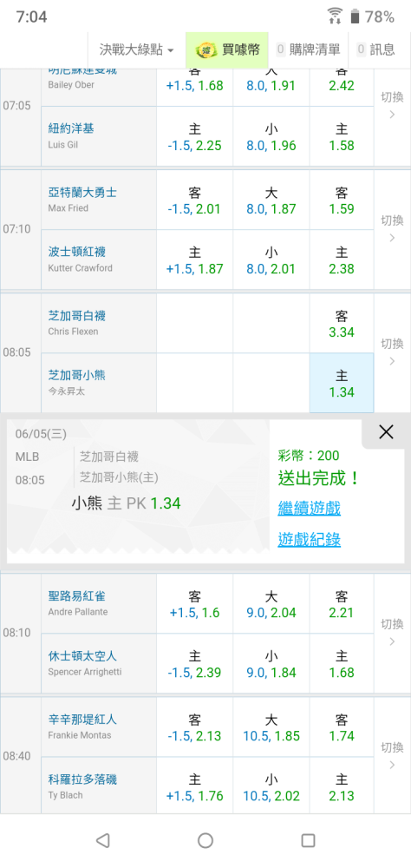Viewport: 411px width, 868px height.
Task: Open 紐約洋基 team link
Action: pos(71,128)
